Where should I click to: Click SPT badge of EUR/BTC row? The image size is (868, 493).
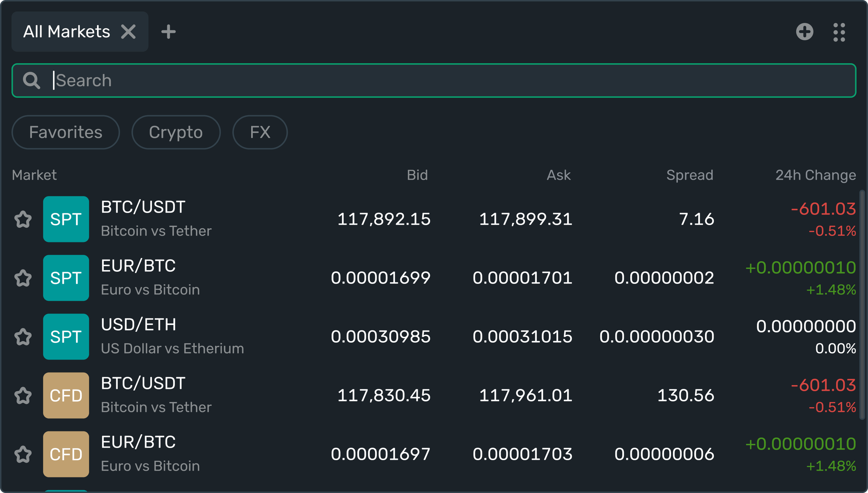pyautogui.click(x=66, y=278)
